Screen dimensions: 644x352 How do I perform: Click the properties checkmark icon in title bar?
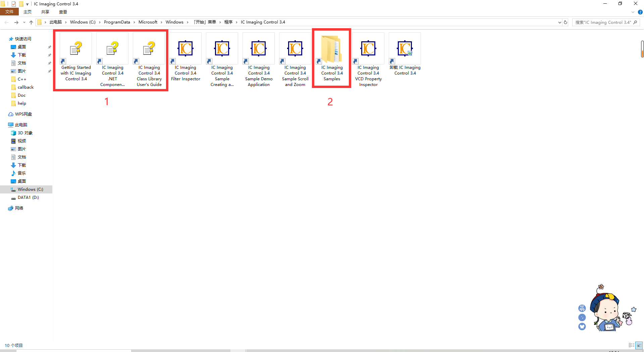[x=14, y=4]
